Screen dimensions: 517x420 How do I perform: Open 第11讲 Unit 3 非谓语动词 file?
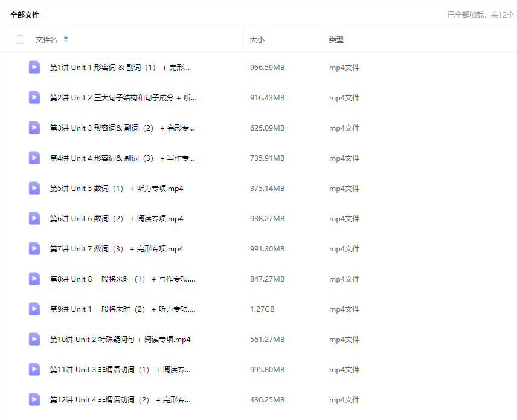tap(120, 370)
